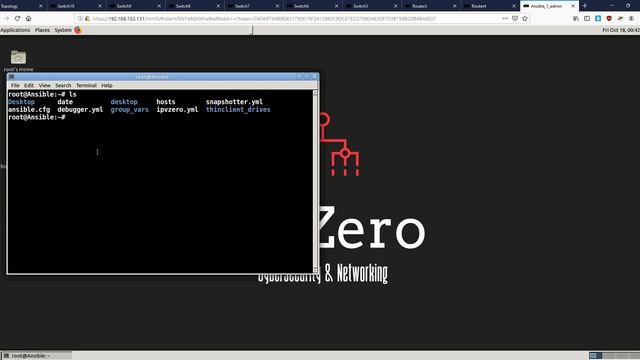This screenshot has width=640, height=360.
Task: Click the hosts file name
Action: point(166,102)
